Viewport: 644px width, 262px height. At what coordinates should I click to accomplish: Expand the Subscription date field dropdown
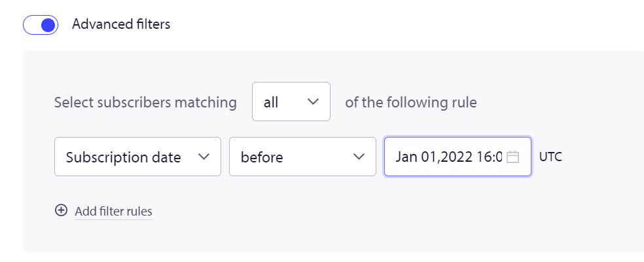(x=137, y=157)
